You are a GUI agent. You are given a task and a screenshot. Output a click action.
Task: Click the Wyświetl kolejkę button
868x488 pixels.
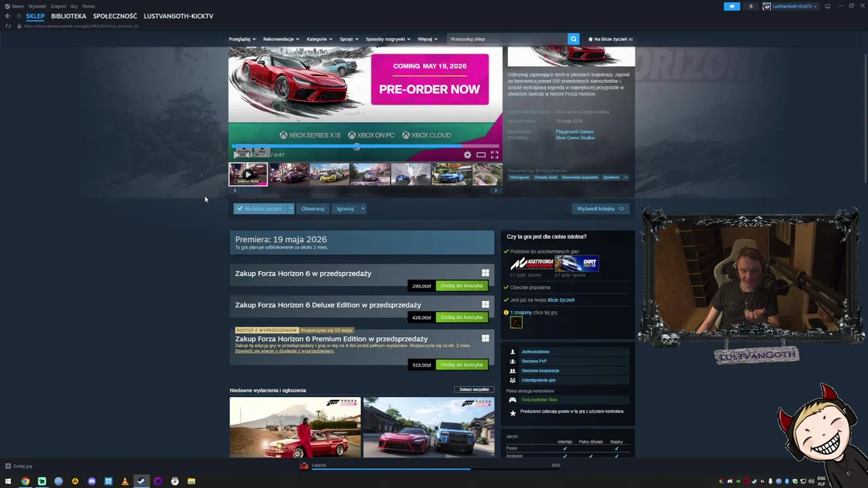600,209
